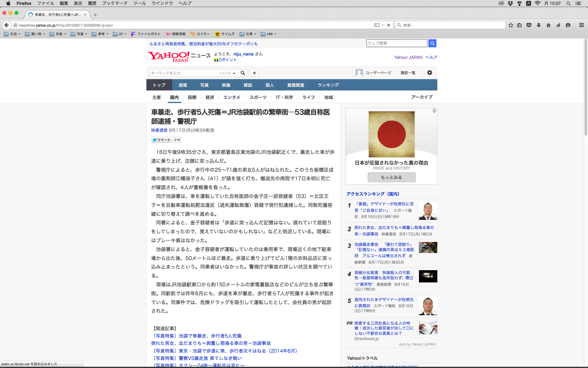Open the ニュース search category dropdown
Image resolution: width=588 pixels, height=368 pixels.
click(x=227, y=73)
